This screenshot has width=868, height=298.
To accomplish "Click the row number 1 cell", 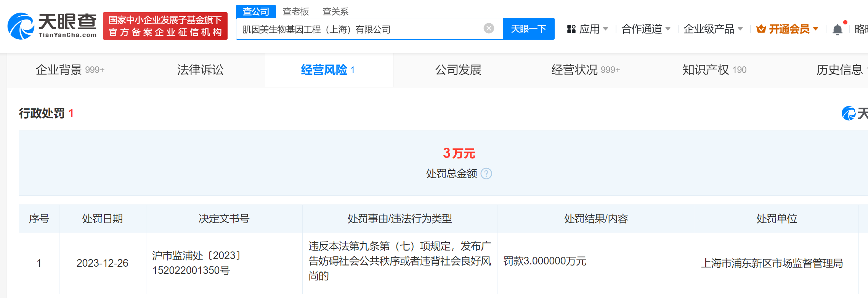I will pyautogui.click(x=39, y=263).
